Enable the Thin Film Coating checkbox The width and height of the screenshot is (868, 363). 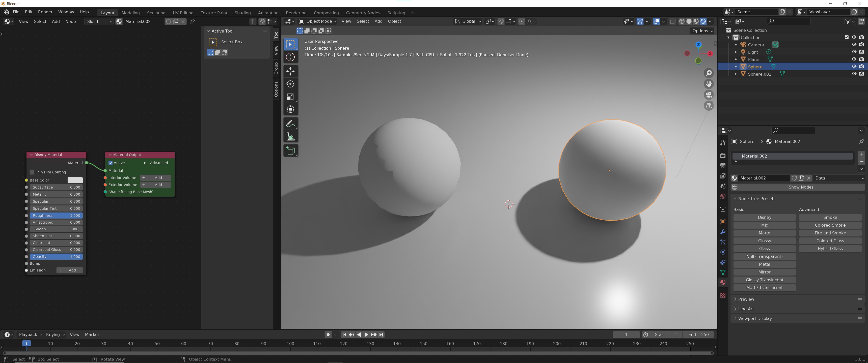(x=32, y=172)
